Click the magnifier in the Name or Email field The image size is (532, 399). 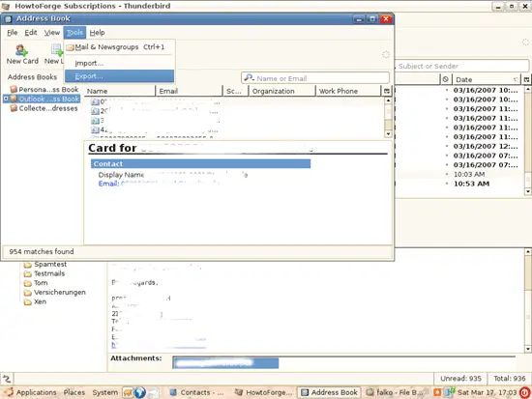250,78
